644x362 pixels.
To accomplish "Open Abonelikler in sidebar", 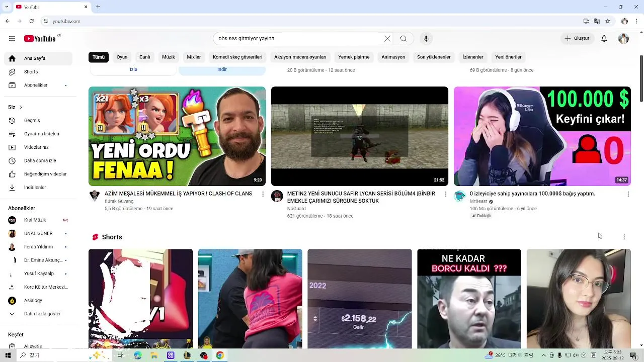I will [38, 85].
